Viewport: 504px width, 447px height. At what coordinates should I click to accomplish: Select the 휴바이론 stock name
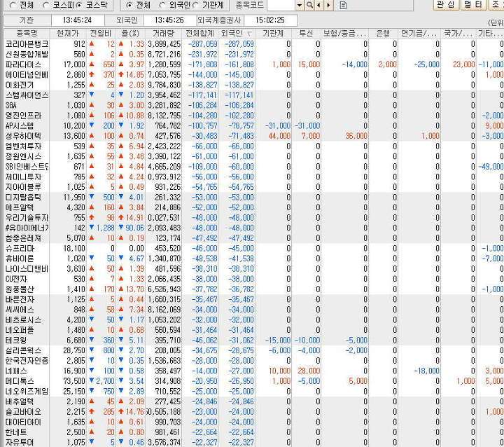pos(20,259)
